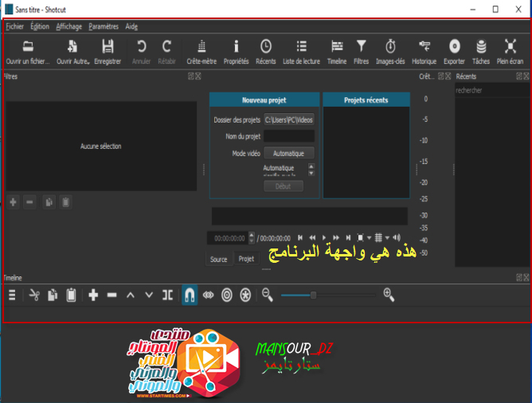Open the zoom level dropdown arrow
The width and height of the screenshot is (532, 403).
[x=370, y=238]
